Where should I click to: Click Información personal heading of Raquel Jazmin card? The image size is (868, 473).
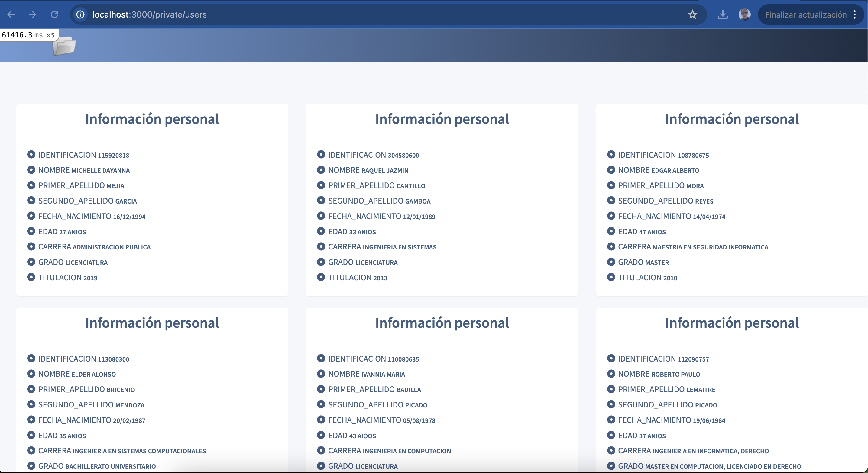click(442, 119)
